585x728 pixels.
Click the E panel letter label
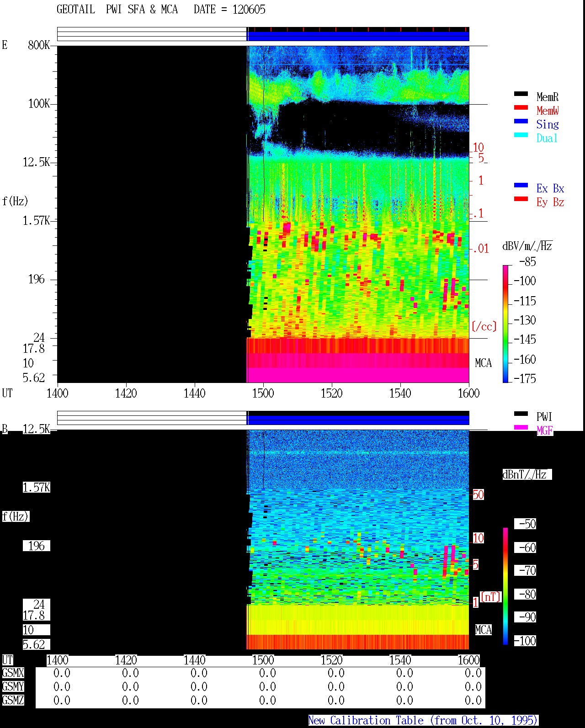click(x=5, y=45)
